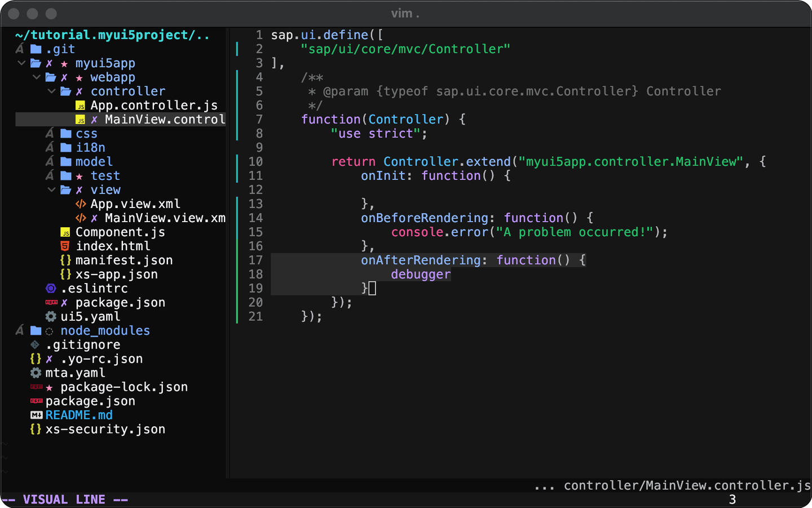Viewport: 812px width, 508px height.
Task: Open ui5.yaml in file tree
Action: coord(90,317)
